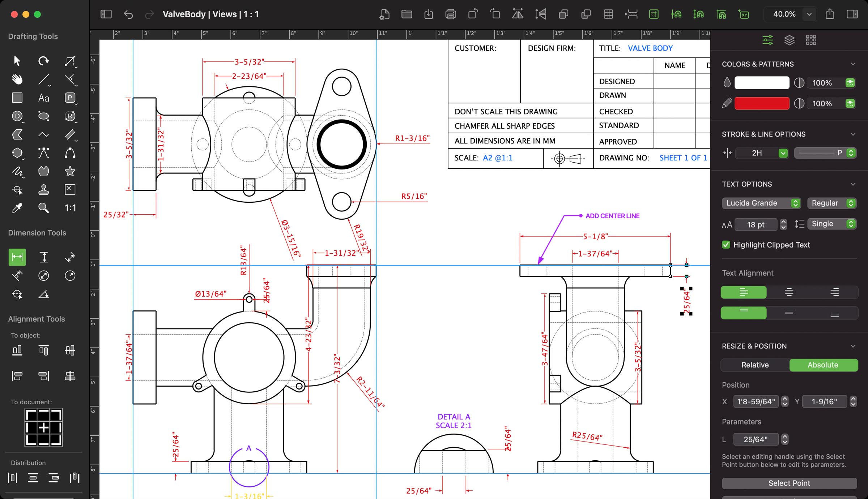Select the Text (Aa) tool

43,98
